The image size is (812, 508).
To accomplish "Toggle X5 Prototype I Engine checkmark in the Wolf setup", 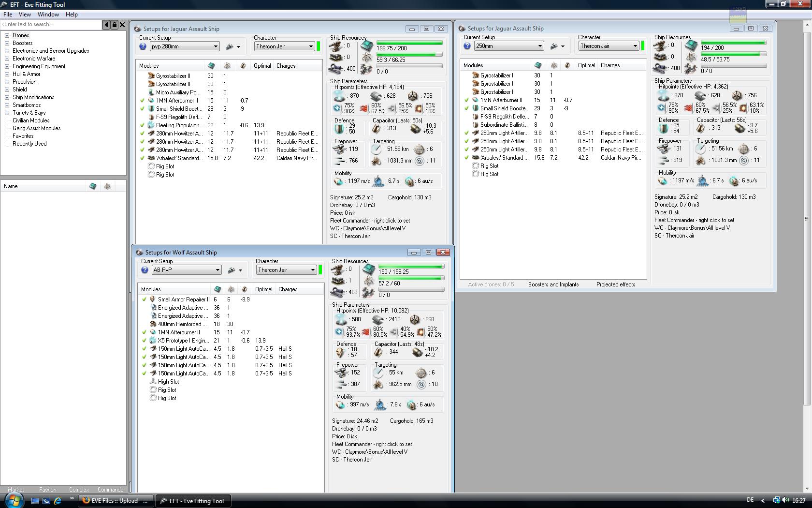I will (145, 341).
